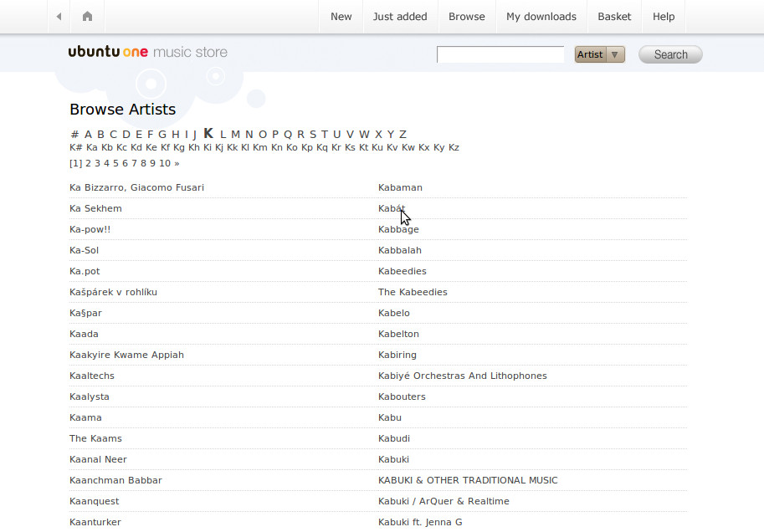Click the Search button

pyautogui.click(x=670, y=54)
